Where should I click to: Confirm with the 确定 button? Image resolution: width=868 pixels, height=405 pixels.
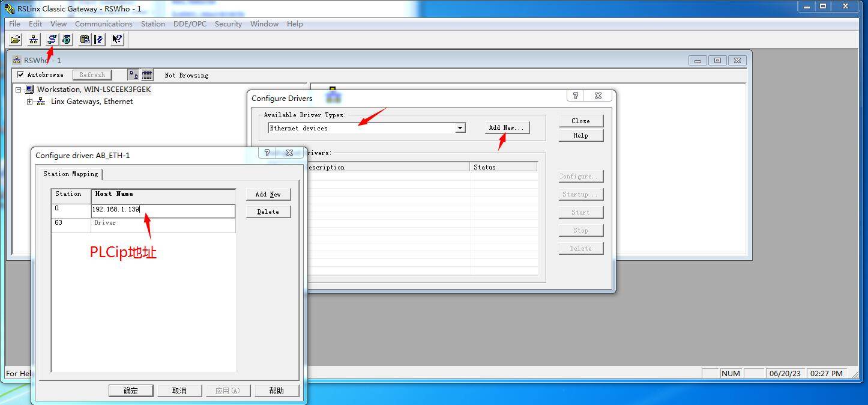pos(131,391)
